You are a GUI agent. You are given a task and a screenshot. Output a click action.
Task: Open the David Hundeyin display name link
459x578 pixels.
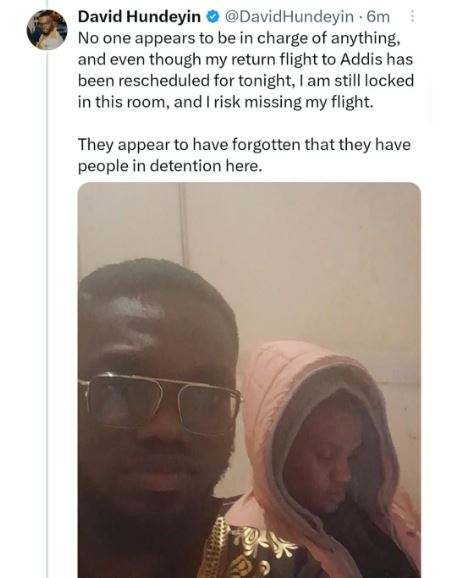(x=139, y=17)
